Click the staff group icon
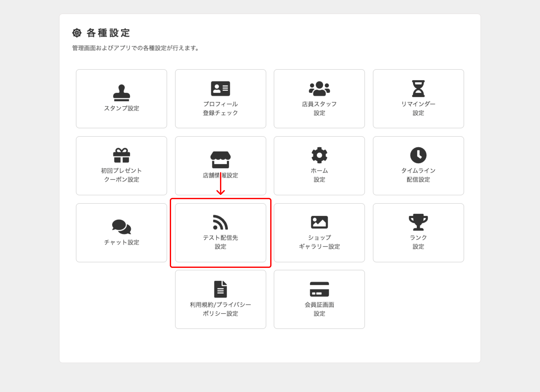 319,89
